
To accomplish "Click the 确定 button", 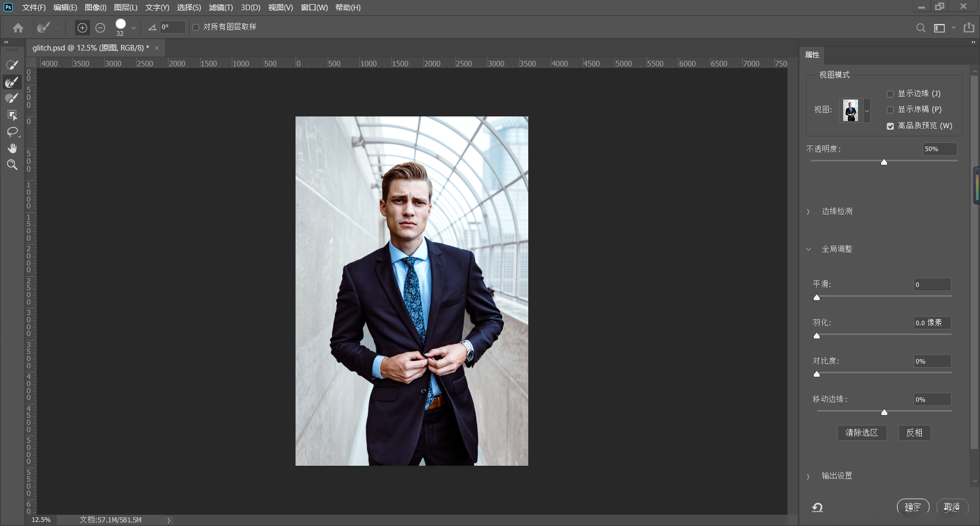I will tap(913, 507).
